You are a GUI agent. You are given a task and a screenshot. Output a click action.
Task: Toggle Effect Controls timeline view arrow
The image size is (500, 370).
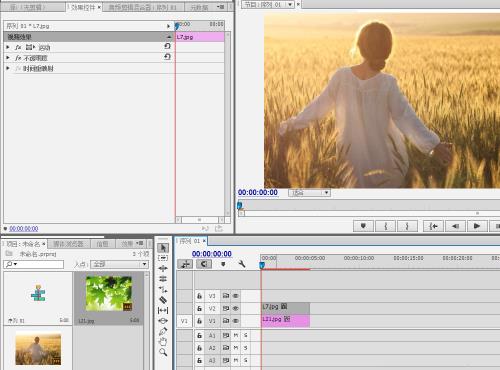point(168,26)
